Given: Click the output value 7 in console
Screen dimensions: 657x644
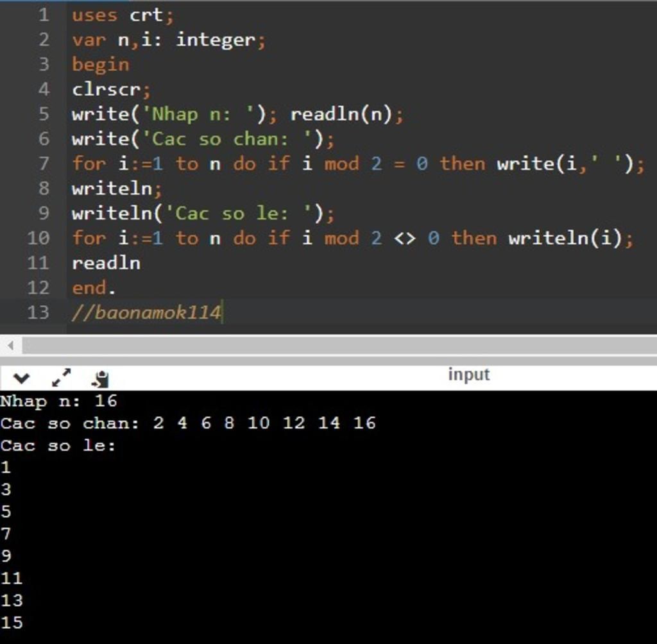Looking at the screenshot, I should tap(5, 534).
